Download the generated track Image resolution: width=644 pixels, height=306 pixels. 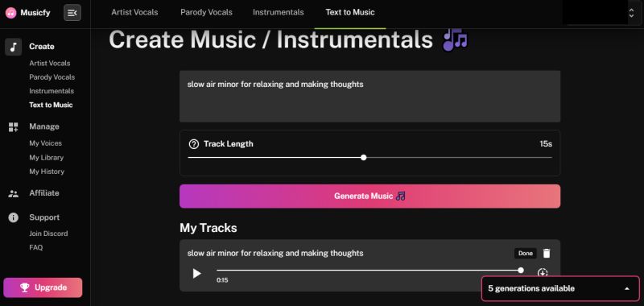coord(543,273)
